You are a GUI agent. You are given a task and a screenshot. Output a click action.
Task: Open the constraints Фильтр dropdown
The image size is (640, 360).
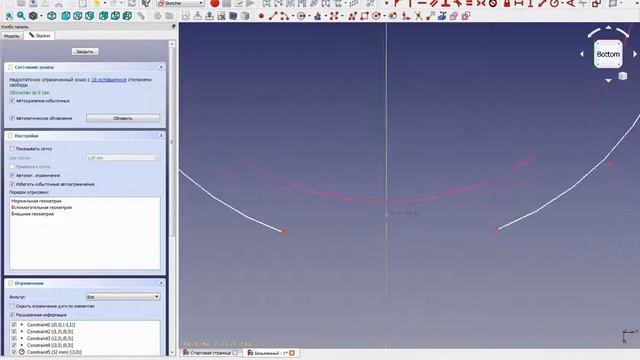[123, 297]
